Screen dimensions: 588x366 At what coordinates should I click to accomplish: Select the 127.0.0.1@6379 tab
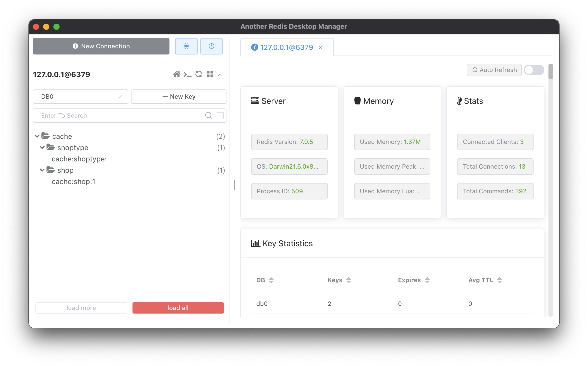click(286, 48)
